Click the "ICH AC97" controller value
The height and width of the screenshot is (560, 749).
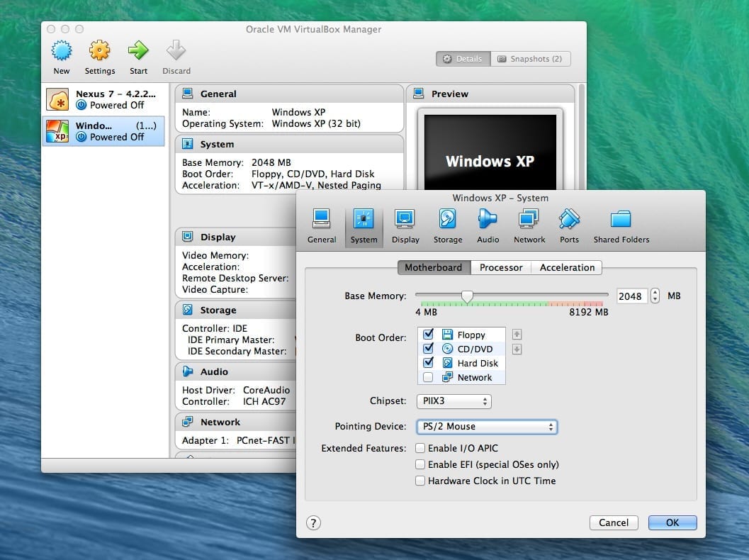pyautogui.click(x=264, y=401)
